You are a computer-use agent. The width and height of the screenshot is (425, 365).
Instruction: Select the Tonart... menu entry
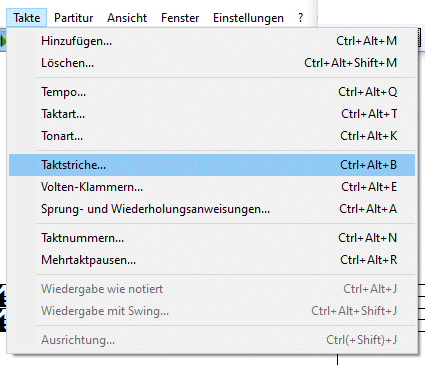212,136
